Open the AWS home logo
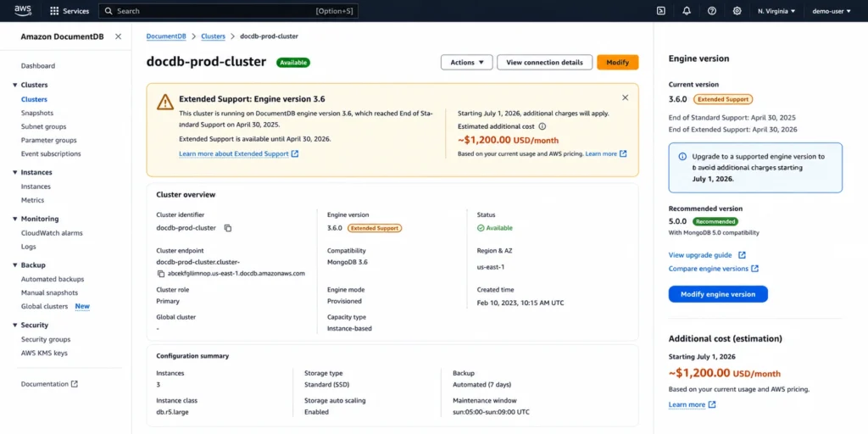 [x=23, y=10]
